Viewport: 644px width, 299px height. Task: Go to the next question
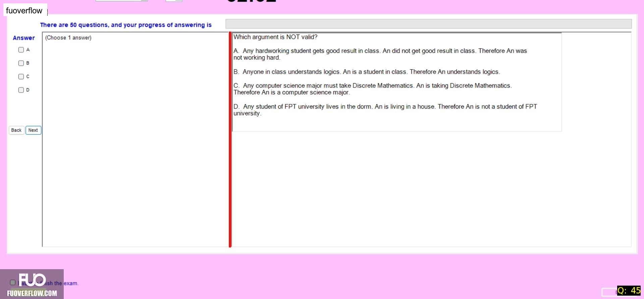[33, 130]
